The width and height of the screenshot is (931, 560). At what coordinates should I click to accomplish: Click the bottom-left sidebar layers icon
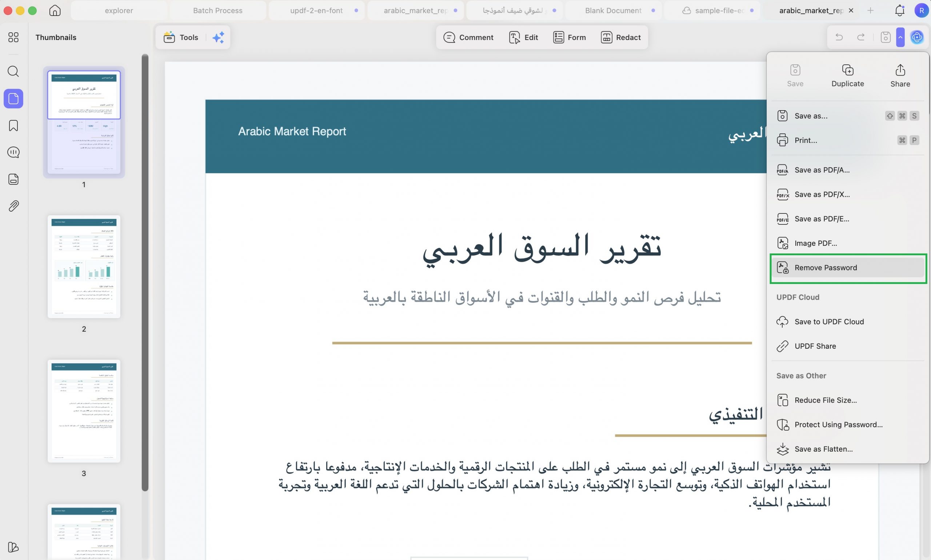click(13, 547)
